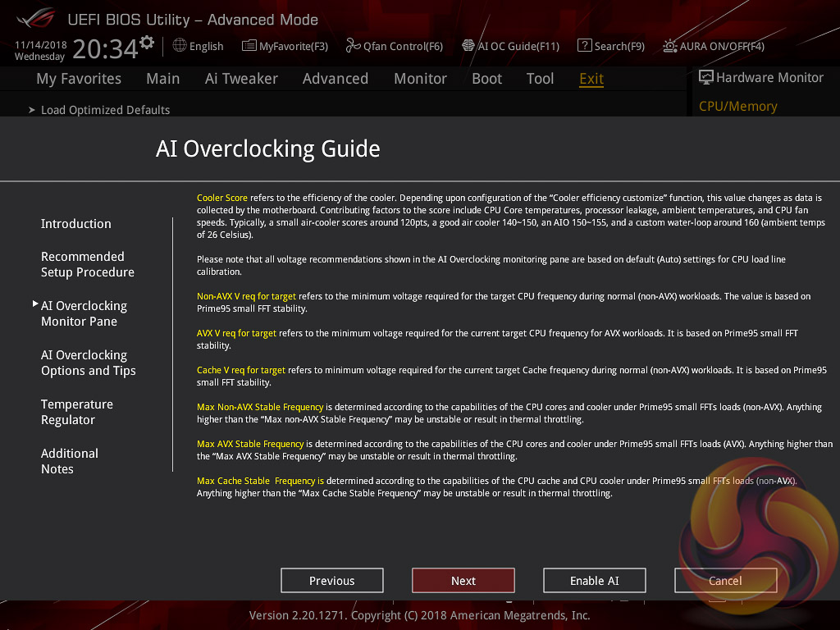Viewport: 840px width, 630px height.
Task: Open the clock settings gear icon
Action: pyautogui.click(x=147, y=43)
